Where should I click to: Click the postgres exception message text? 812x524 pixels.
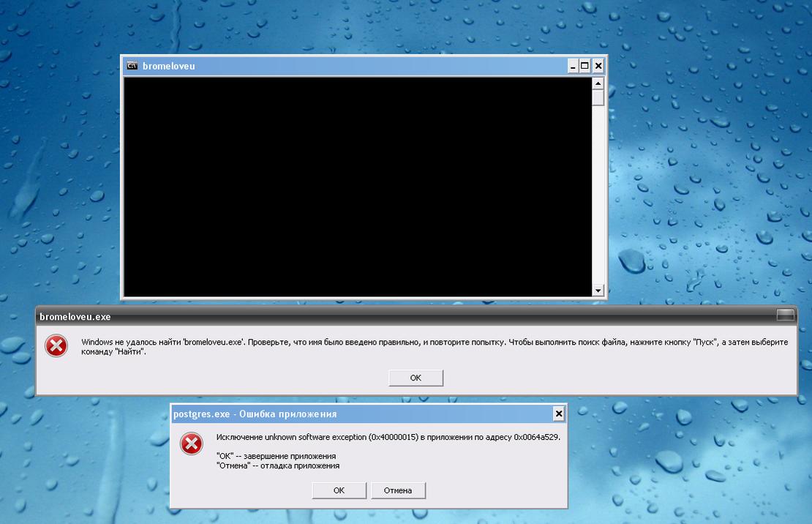[x=388, y=438]
